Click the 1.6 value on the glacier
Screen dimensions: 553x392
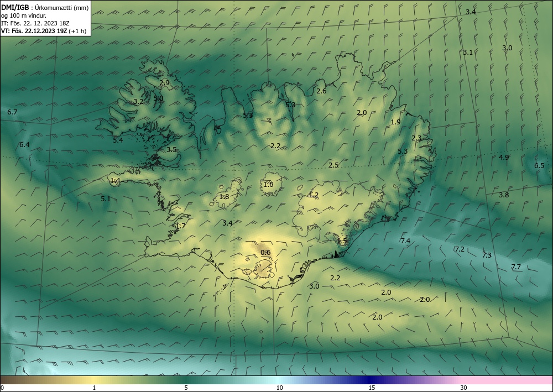point(268,184)
